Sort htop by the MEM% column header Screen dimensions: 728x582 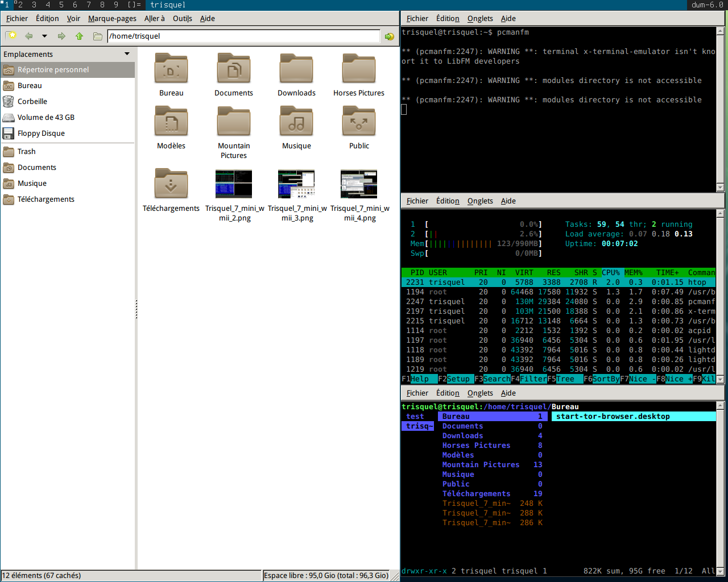pyautogui.click(x=634, y=272)
